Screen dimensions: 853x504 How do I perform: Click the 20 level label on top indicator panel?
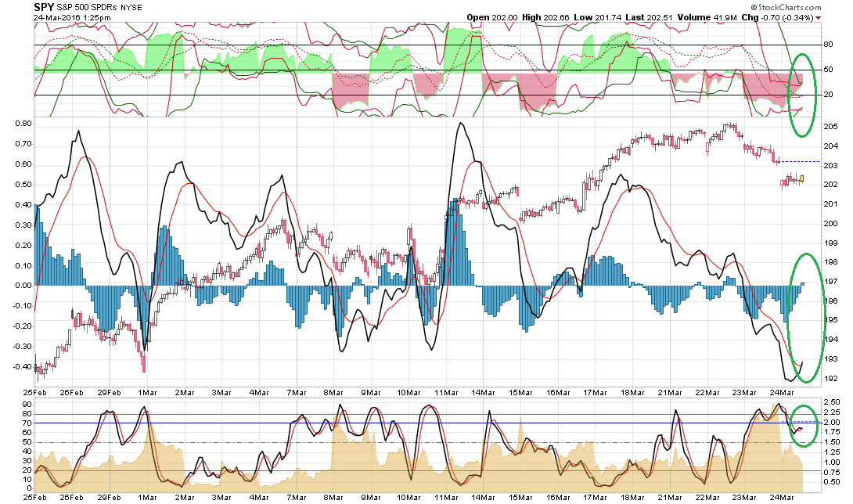(x=829, y=95)
